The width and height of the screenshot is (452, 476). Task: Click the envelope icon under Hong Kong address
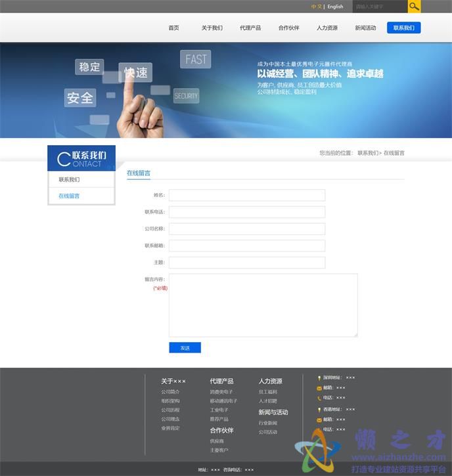click(319, 420)
